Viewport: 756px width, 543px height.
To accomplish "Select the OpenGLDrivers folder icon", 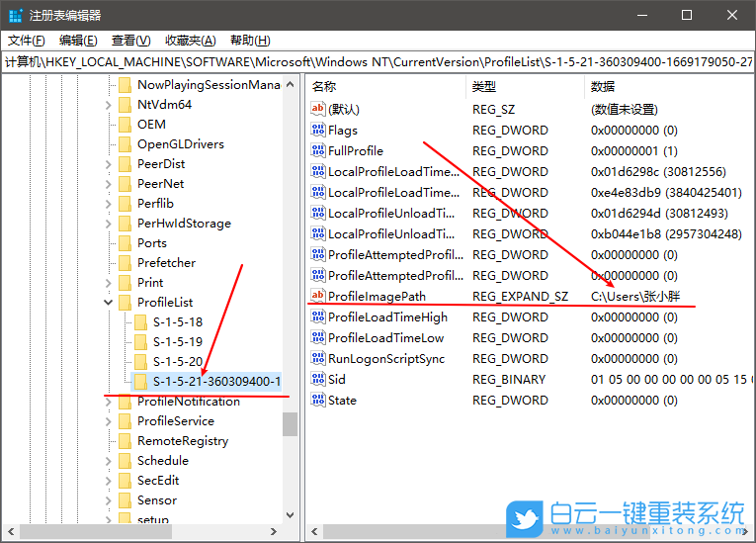I will click(125, 144).
